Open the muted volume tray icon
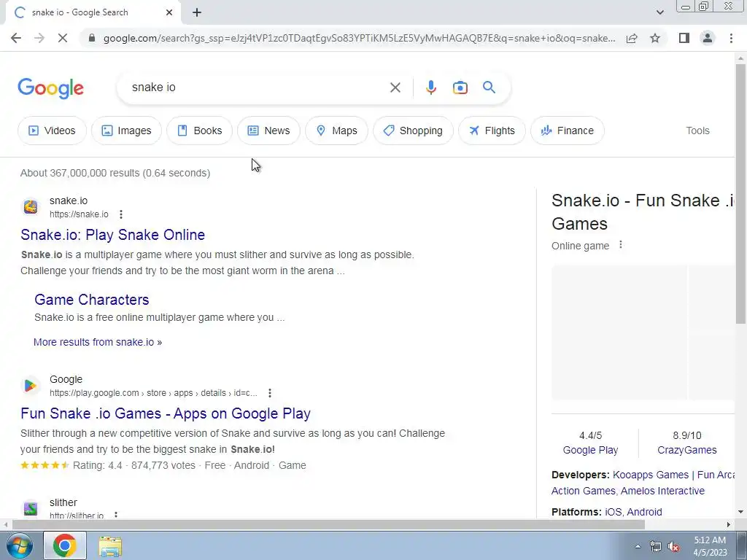The width and height of the screenshot is (747, 560). (x=673, y=547)
